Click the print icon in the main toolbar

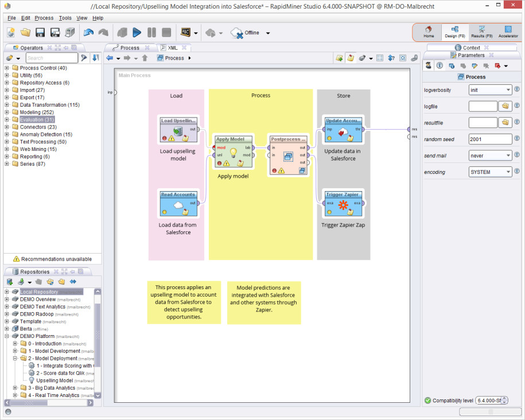(69, 33)
